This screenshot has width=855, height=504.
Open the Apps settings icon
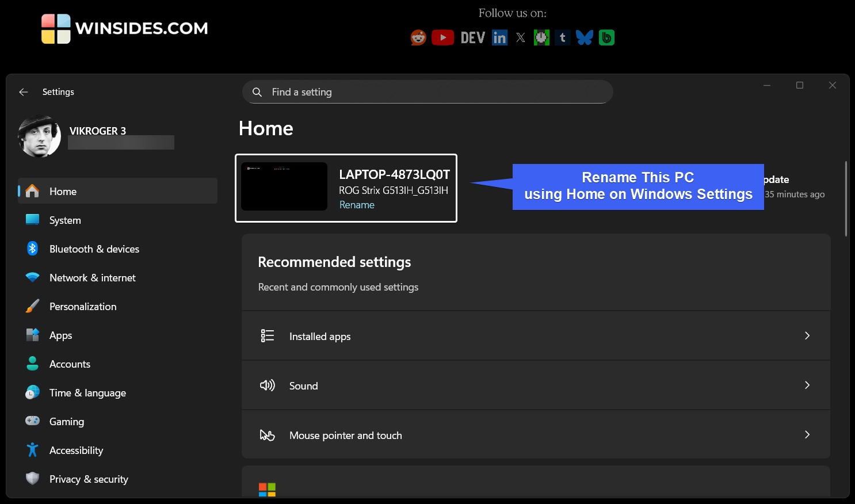pyautogui.click(x=32, y=335)
